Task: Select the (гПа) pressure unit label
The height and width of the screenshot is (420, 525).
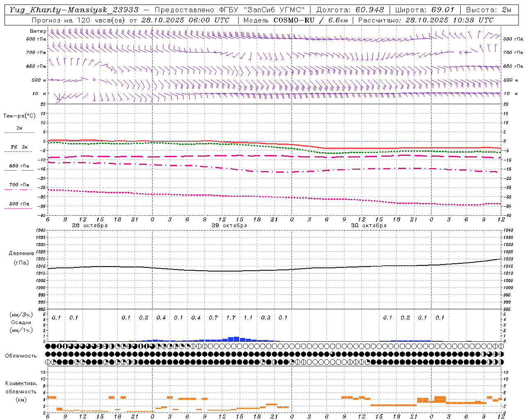Action: 21,263
